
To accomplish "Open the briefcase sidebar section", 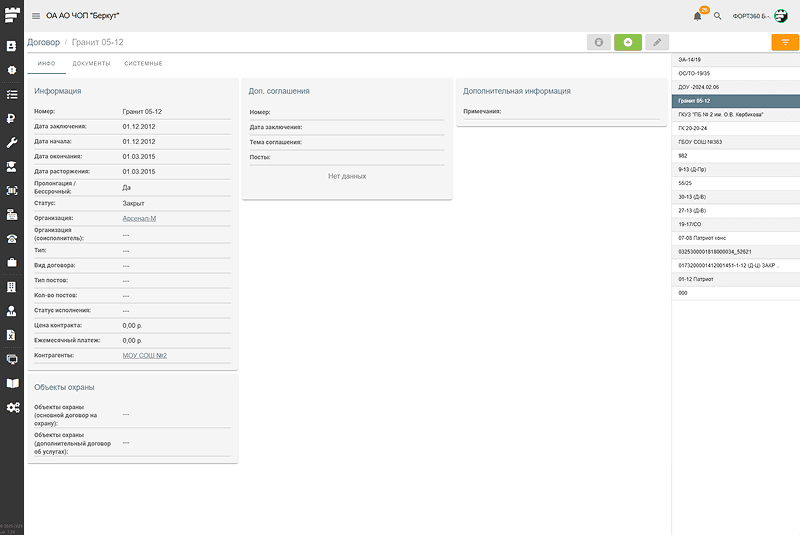I will (12, 262).
